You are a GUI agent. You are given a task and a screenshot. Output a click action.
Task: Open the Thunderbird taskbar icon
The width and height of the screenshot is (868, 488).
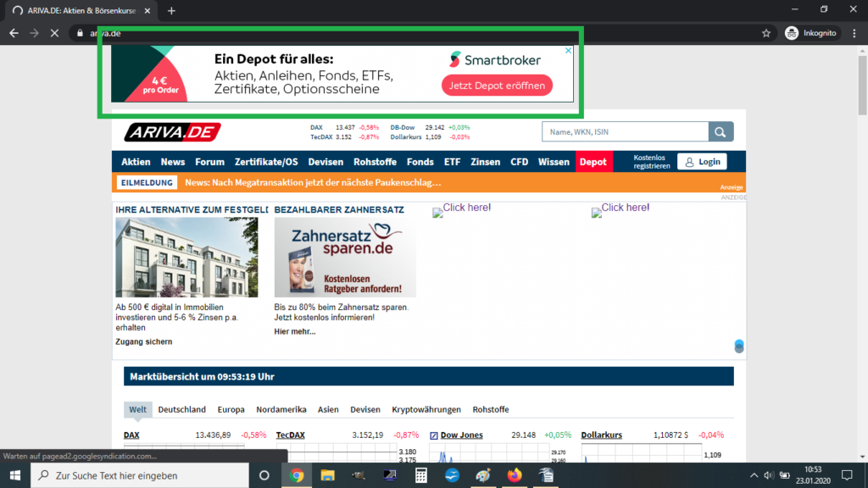coord(453,475)
